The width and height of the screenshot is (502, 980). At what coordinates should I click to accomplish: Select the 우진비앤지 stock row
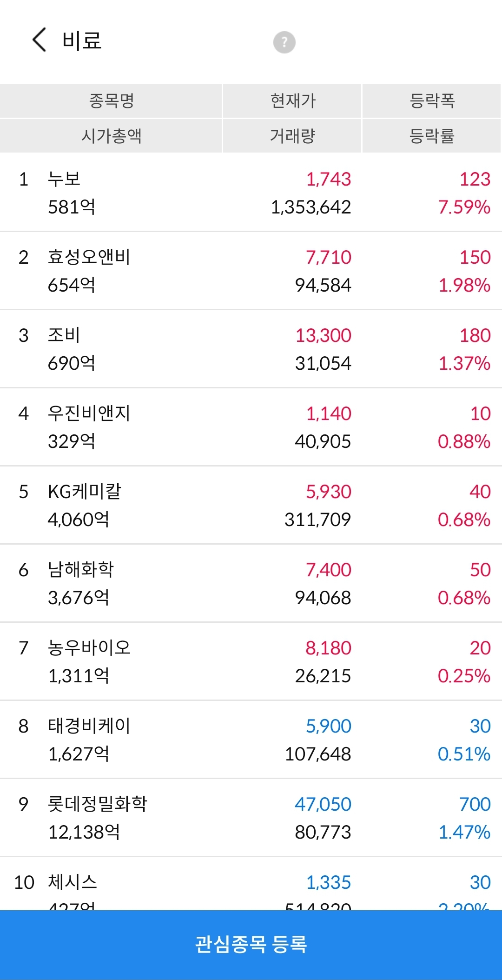251,427
